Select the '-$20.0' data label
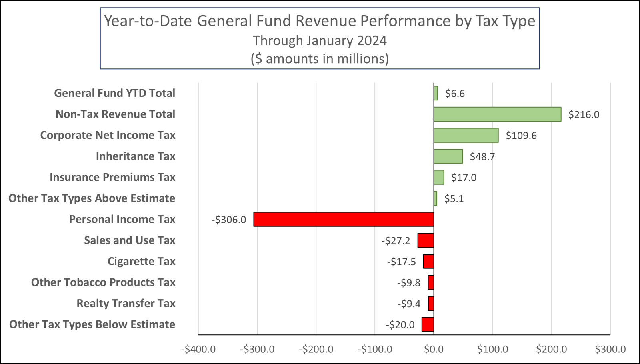Screen dimensions: 640x364 (x=400, y=325)
